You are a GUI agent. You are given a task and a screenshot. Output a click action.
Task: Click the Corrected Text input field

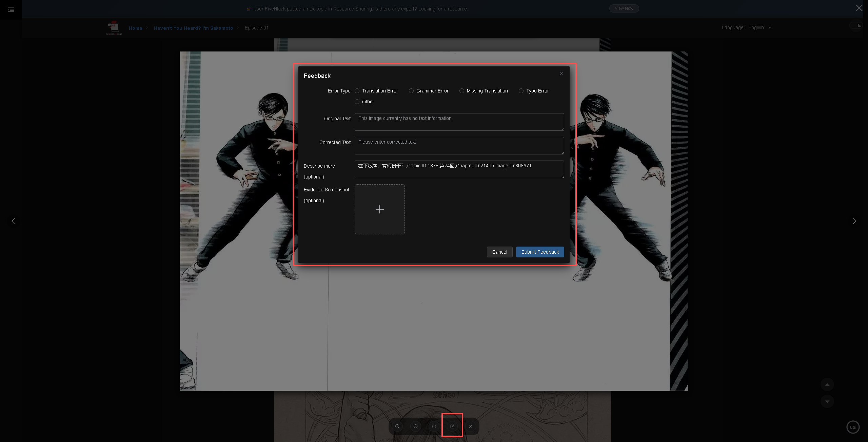coord(459,146)
